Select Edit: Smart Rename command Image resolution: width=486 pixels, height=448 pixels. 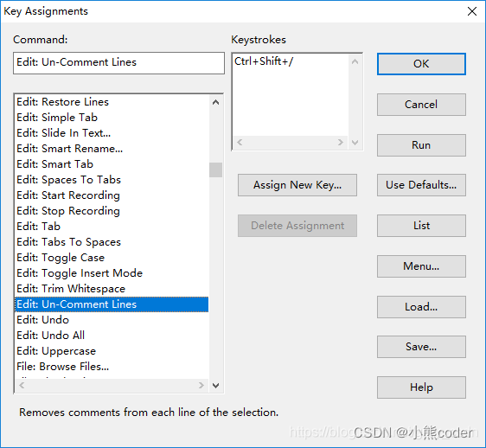112,149
